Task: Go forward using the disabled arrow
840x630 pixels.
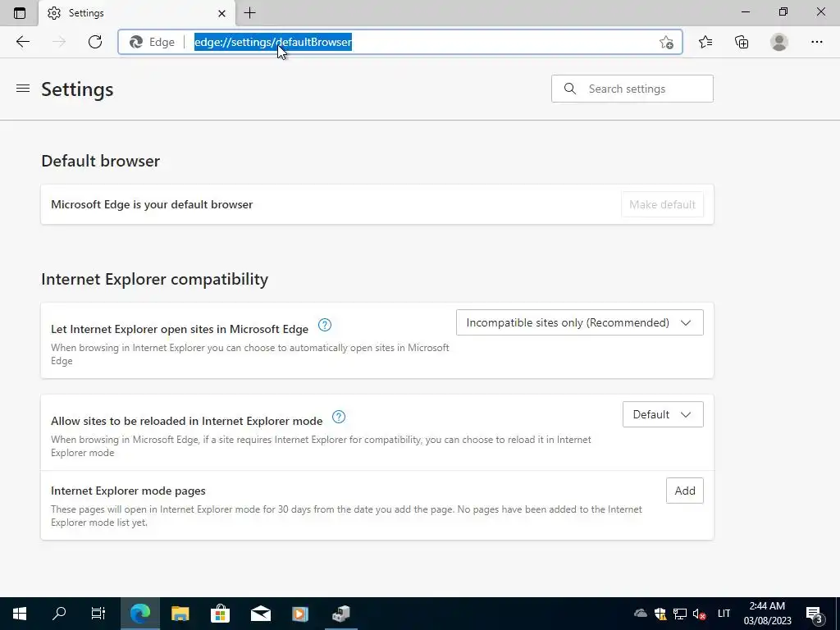Action: [59, 42]
